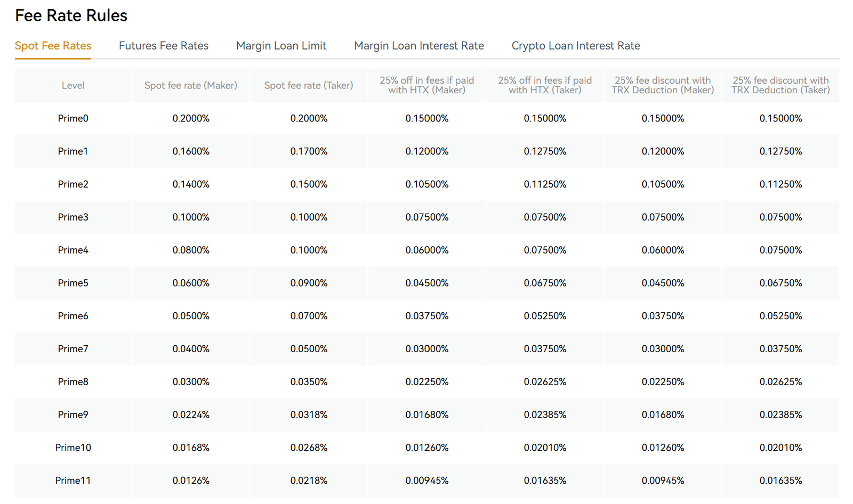853x504 pixels.
Task: Click the Spot fee rate (Taker) header
Action: (308, 85)
